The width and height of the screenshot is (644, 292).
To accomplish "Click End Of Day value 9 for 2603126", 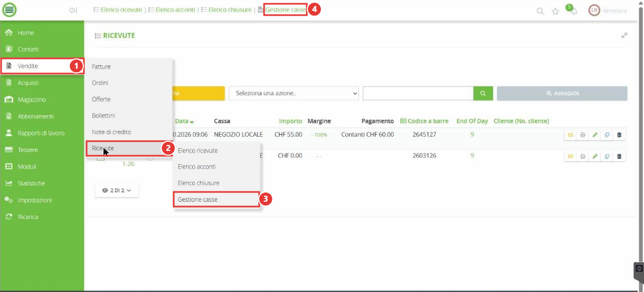I will (472, 155).
